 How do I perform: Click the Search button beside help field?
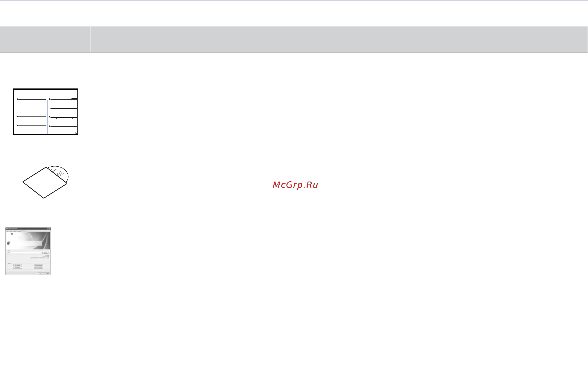45,253
